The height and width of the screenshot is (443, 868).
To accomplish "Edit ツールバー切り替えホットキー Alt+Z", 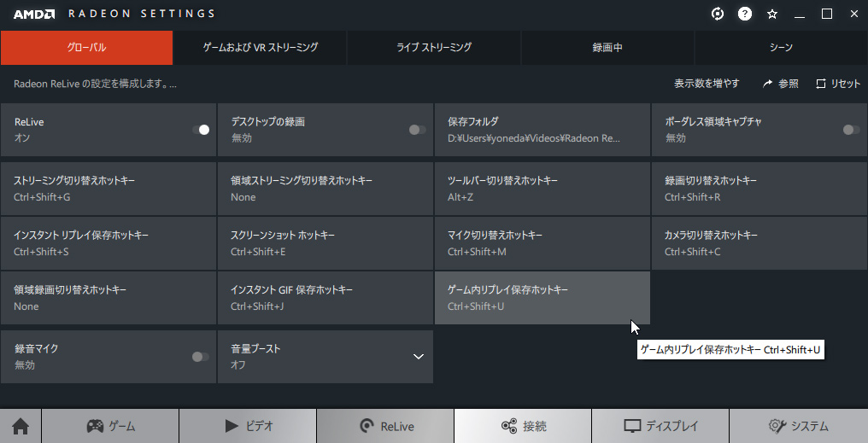I will tap(542, 189).
